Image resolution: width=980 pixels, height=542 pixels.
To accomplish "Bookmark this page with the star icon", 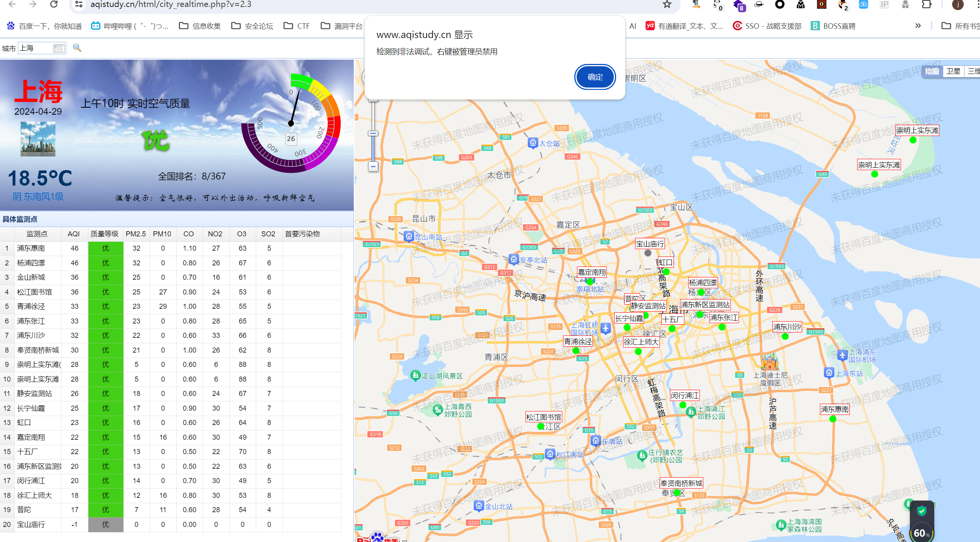I will (667, 5).
